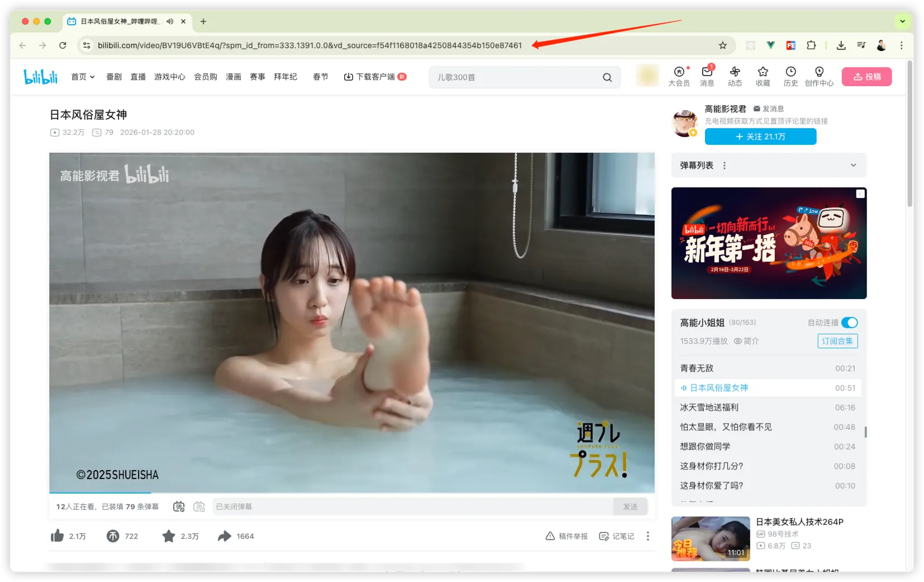Click the bilibili logo in header
This screenshot has width=924, height=582.
click(x=40, y=77)
